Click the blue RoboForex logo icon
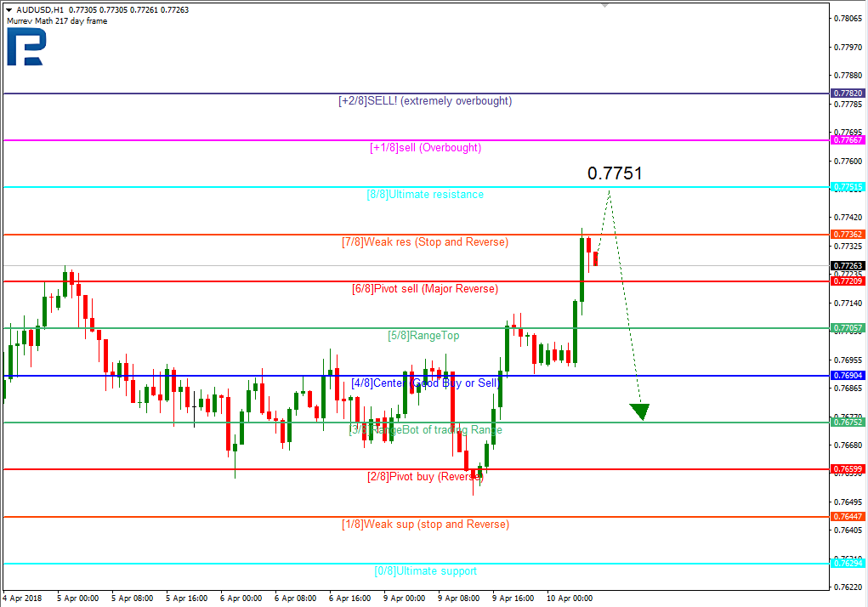Screen dimensions: 868x607 click(26, 47)
